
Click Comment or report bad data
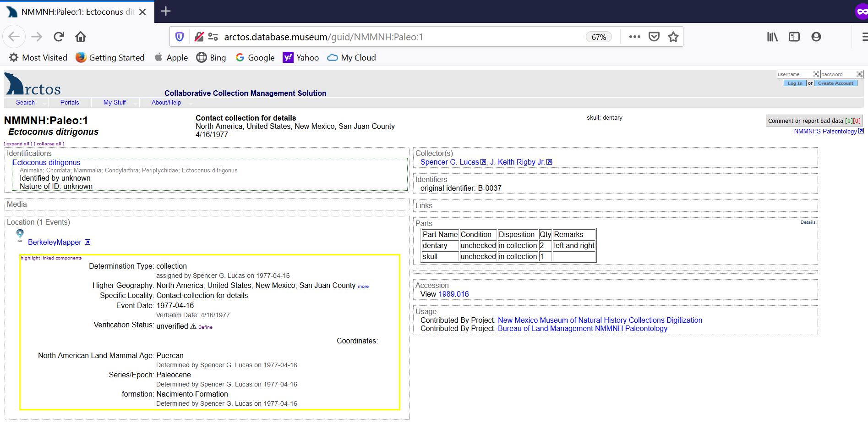[x=814, y=121]
